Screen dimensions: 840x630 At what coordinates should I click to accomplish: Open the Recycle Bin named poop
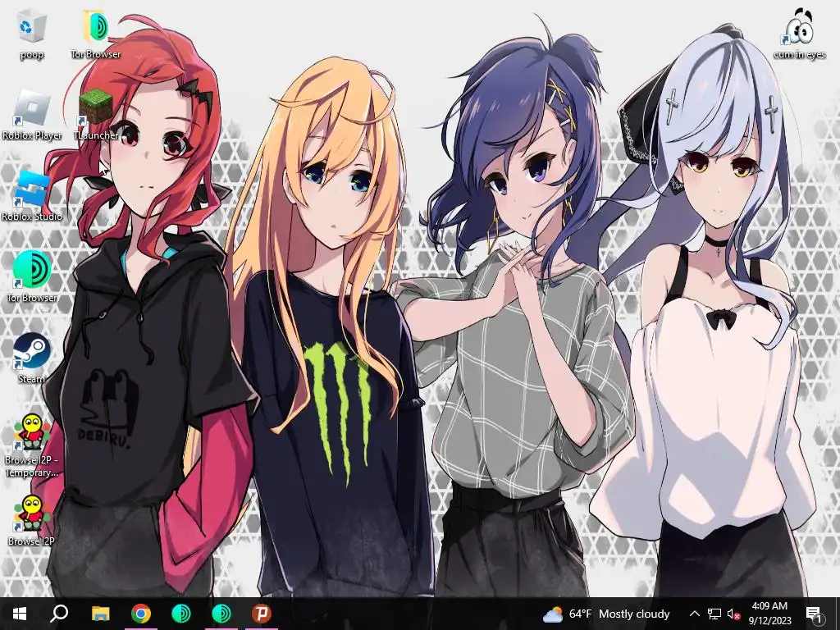tap(32, 34)
